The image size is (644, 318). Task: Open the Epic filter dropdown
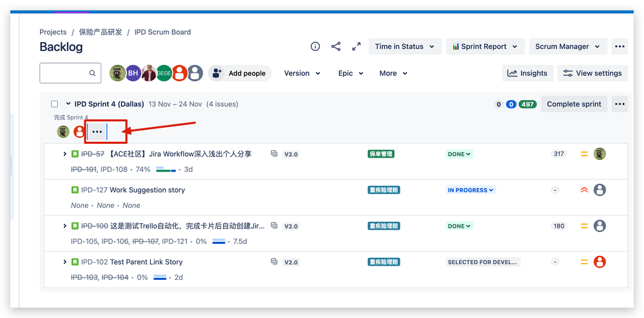pyautogui.click(x=351, y=73)
